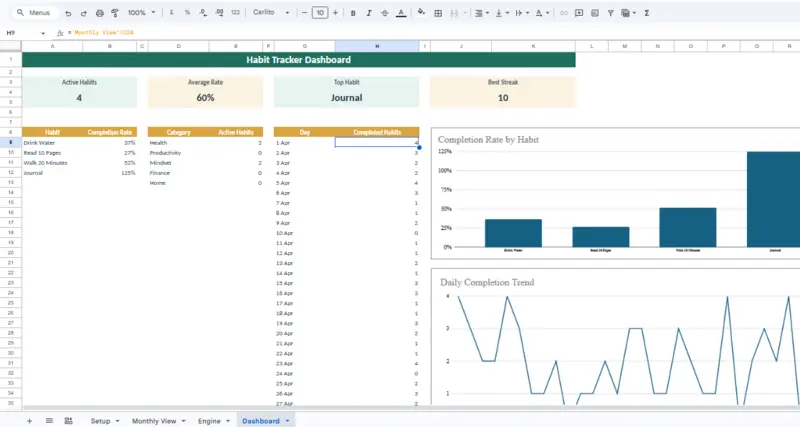This screenshot has width=800, height=427.
Task: Open horizontal align dropdown
Action: (482, 13)
